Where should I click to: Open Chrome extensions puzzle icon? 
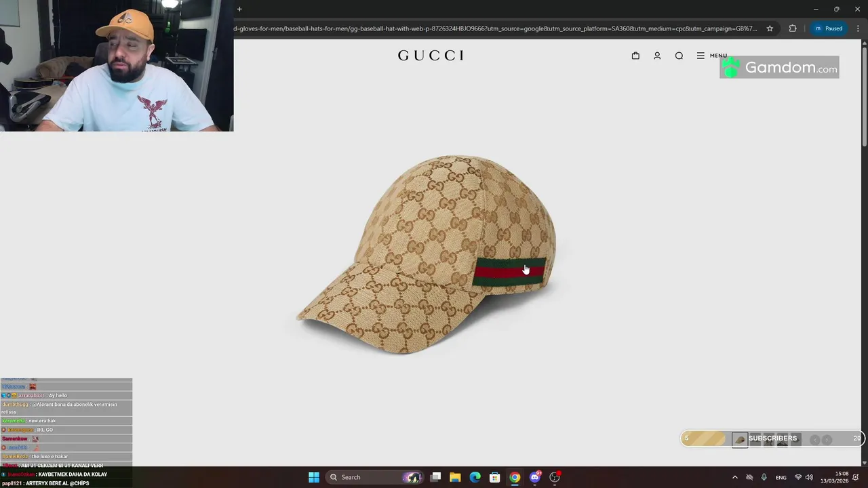(x=793, y=28)
